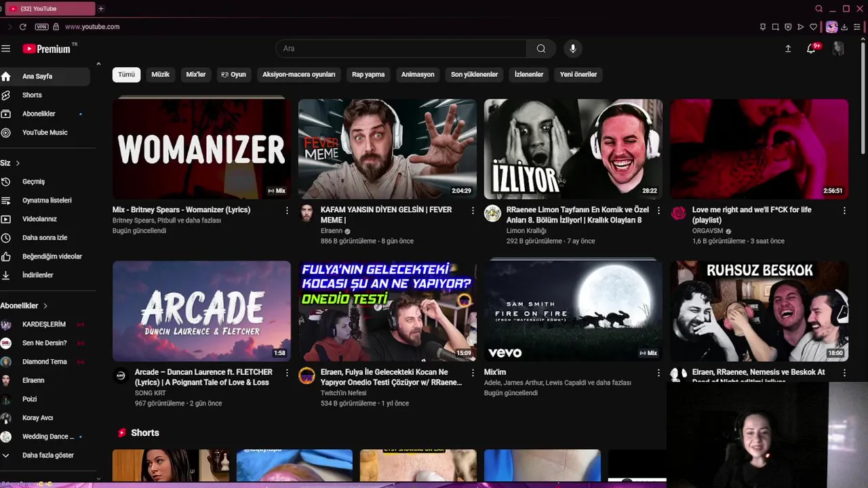
Task: Click the snapshot tool in browser toolbar
Action: tap(776, 27)
